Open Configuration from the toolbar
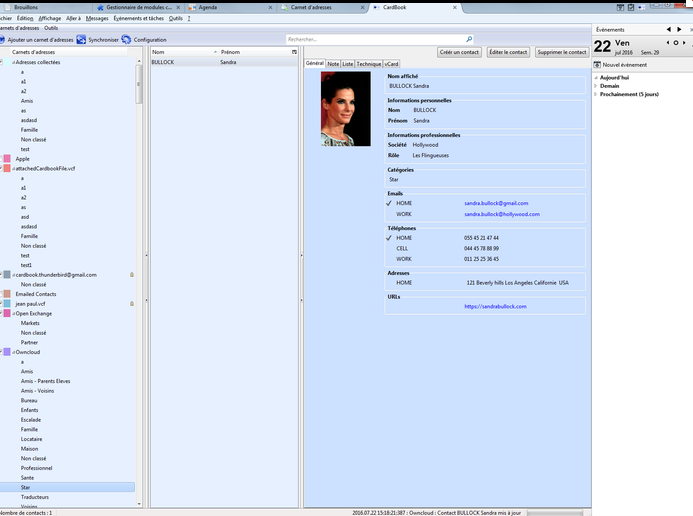 click(126, 40)
